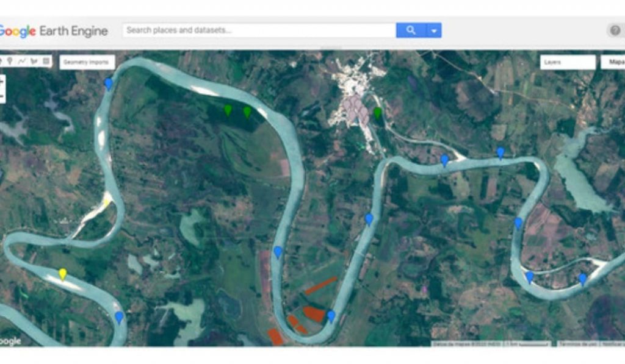The width and height of the screenshot is (625, 364).
Task: Click the Google Earth Engine logo
Action: [54, 31]
